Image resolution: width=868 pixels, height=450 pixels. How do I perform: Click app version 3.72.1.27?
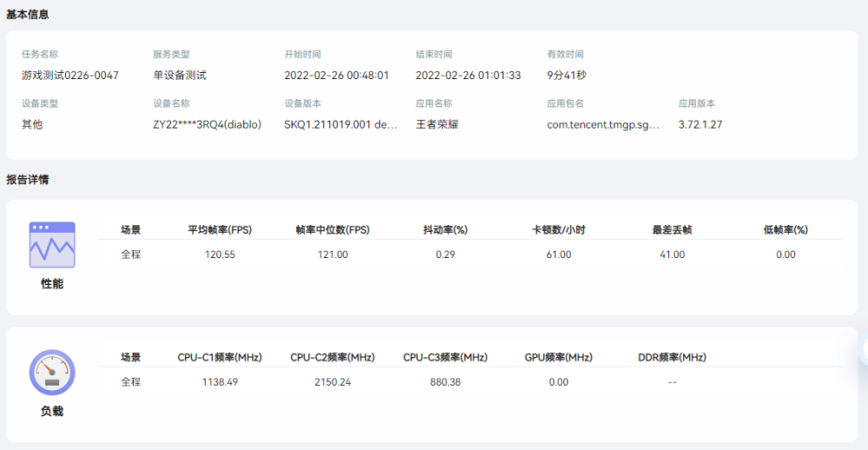tap(700, 125)
